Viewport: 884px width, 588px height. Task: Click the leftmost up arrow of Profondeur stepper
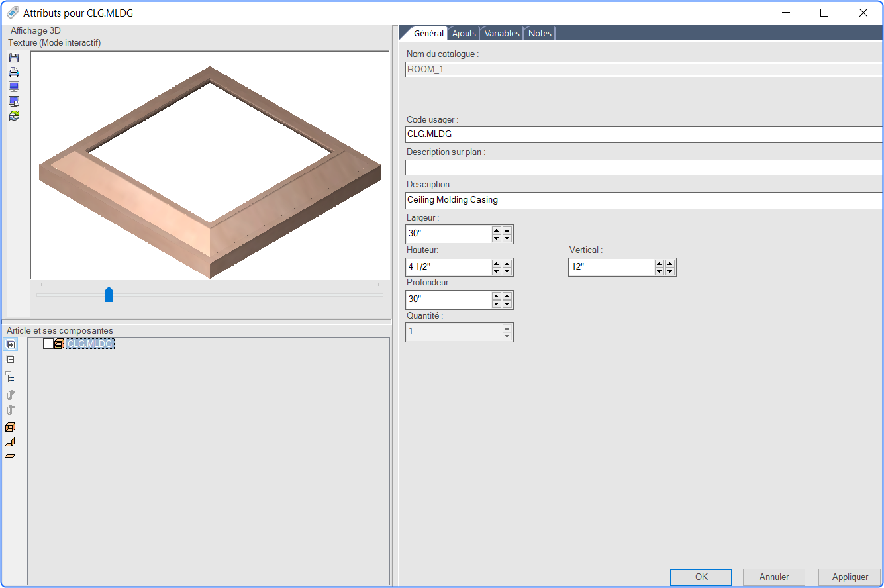coord(497,296)
